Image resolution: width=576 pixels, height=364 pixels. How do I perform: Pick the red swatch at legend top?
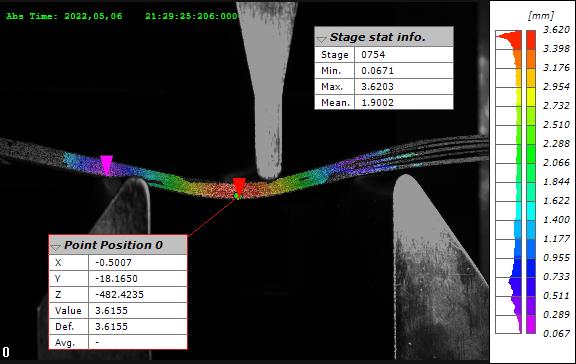click(531, 40)
